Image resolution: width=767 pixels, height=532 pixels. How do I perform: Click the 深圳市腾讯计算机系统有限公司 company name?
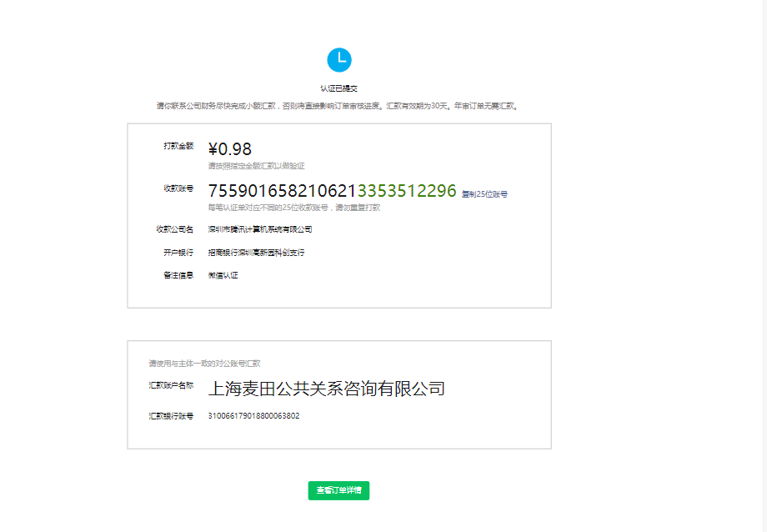pos(260,229)
